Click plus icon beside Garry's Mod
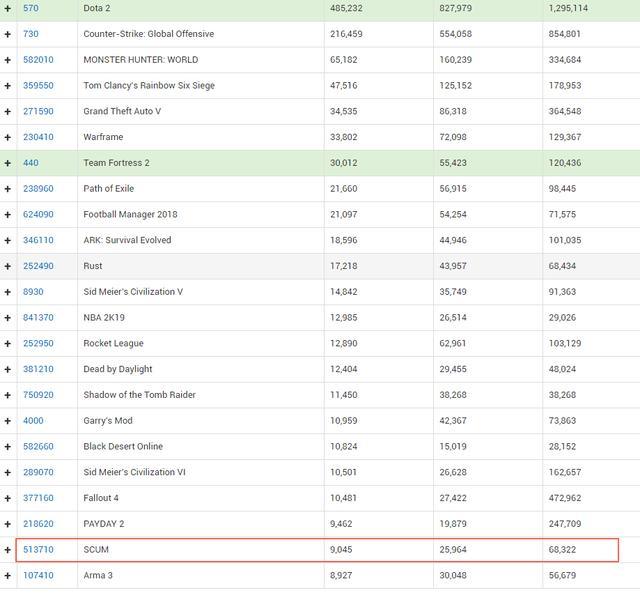The width and height of the screenshot is (640, 593). pos(7,421)
